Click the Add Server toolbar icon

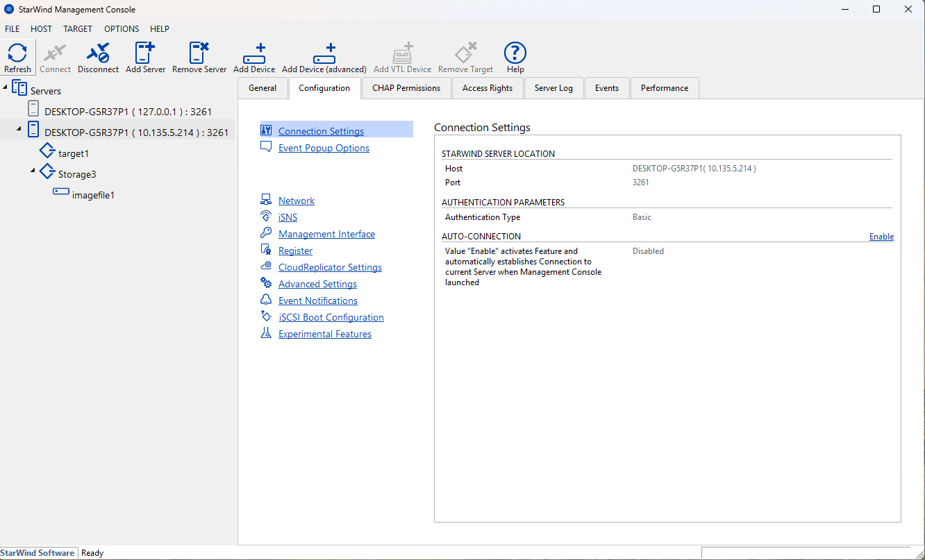[x=145, y=53]
